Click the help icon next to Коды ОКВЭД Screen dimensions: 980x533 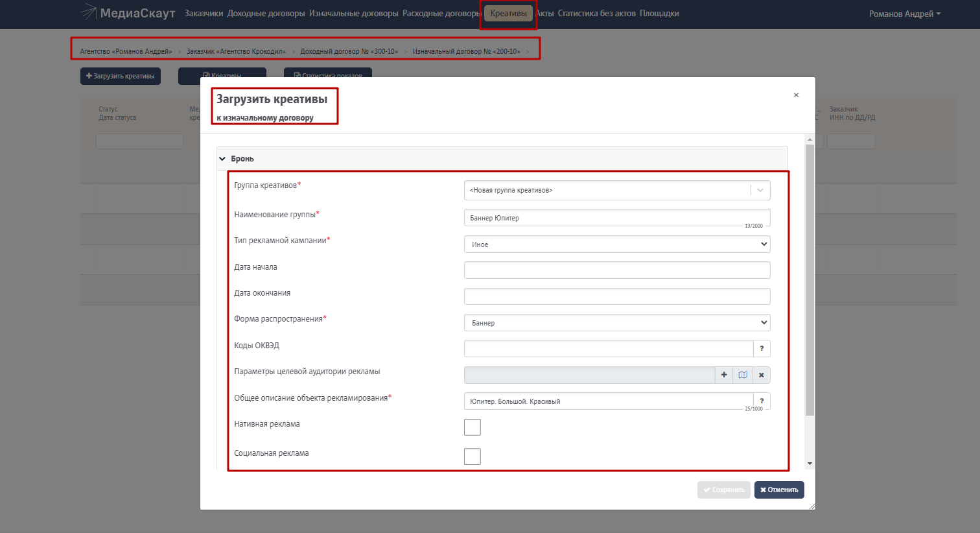point(762,348)
